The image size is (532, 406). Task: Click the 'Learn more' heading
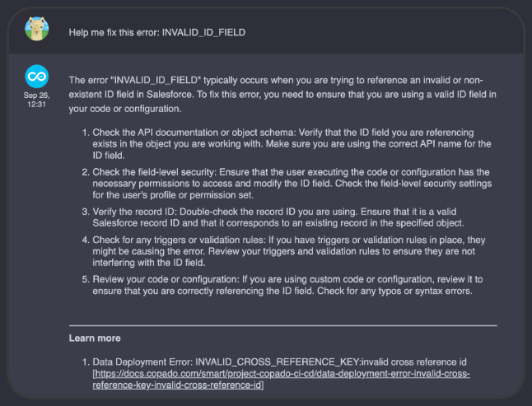coord(95,338)
